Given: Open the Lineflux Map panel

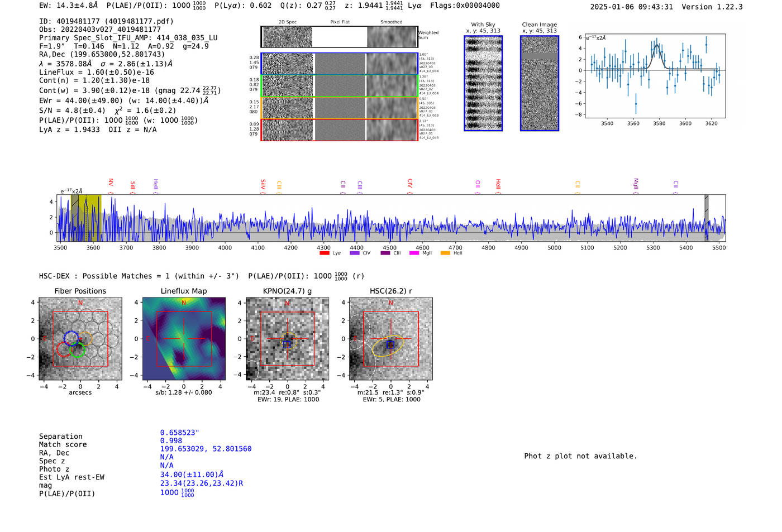Looking at the screenshot, I should [x=184, y=339].
